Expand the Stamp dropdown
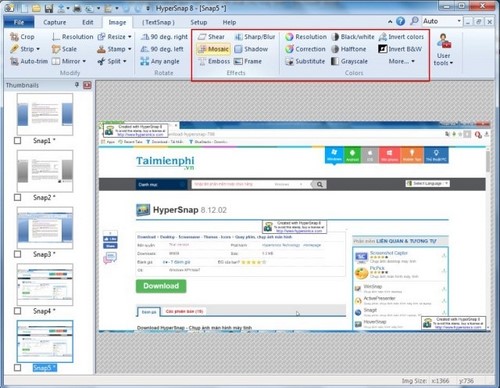The height and width of the screenshot is (388, 500). [x=130, y=49]
